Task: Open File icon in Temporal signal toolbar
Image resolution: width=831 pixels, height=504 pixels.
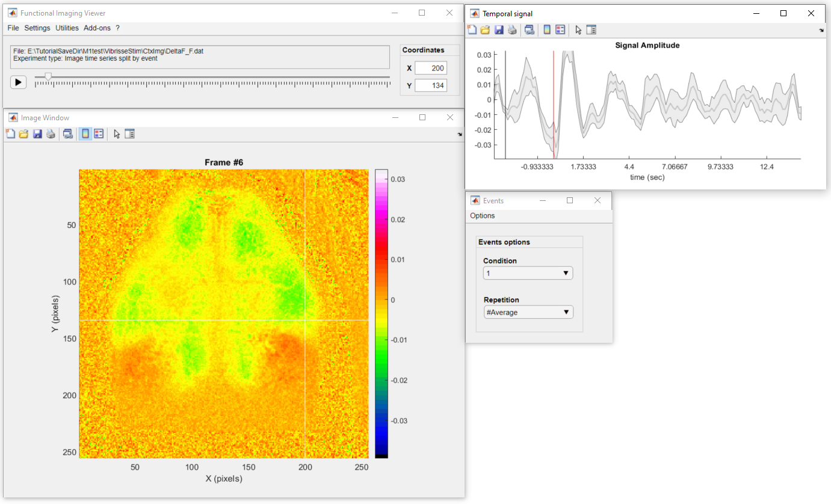Action: 485,29
